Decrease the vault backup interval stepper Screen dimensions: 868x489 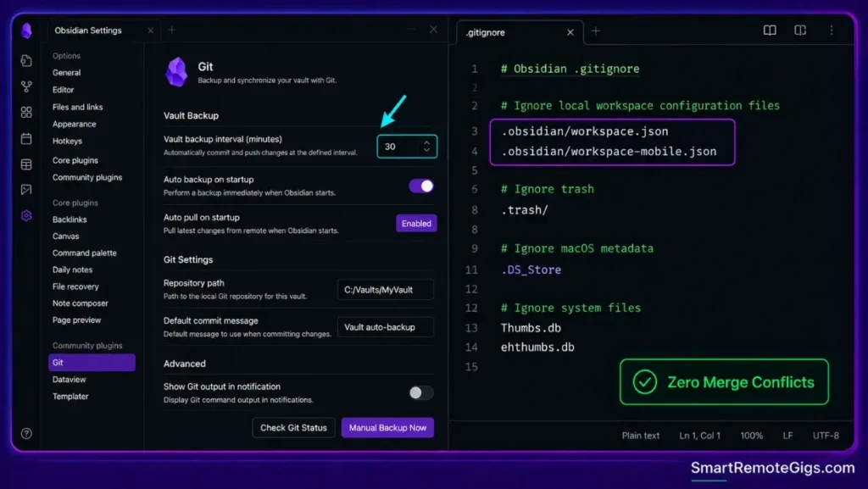pos(426,150)
